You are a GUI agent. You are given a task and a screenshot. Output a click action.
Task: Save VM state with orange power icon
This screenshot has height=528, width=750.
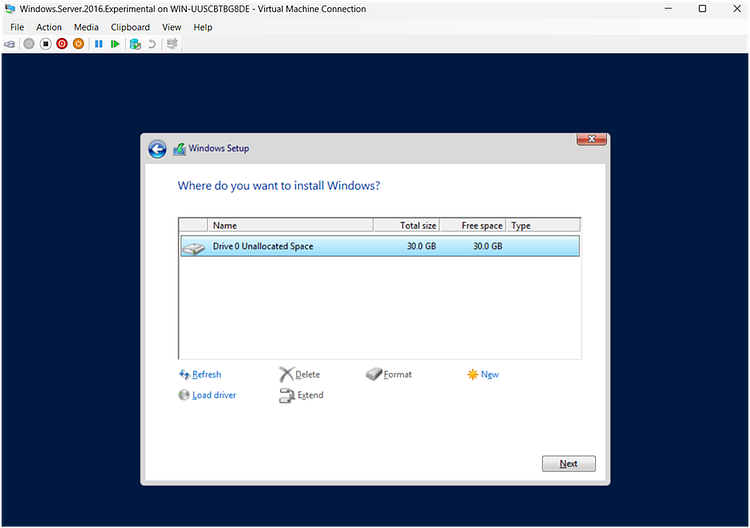pyautogui.click(x=78, y=44)
